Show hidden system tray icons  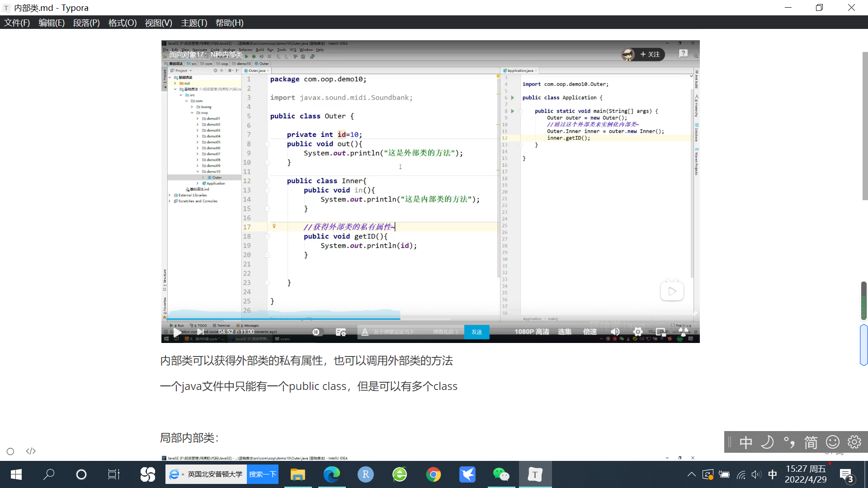[691, 474]
